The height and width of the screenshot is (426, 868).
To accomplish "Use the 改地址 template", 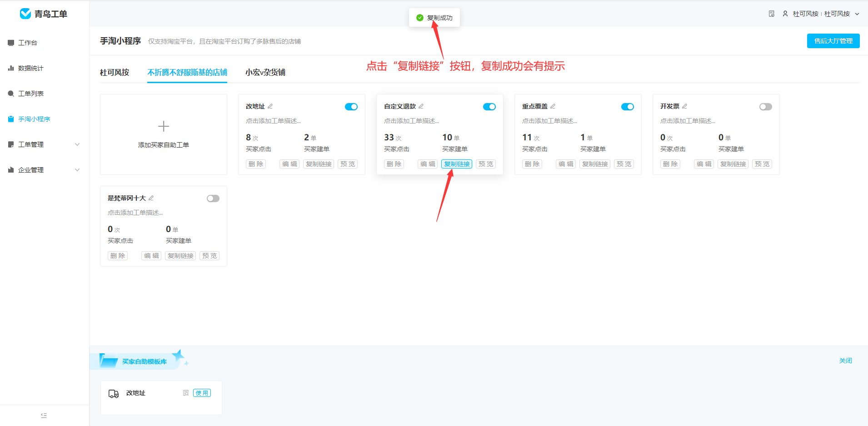I will [x=202, y=393].
